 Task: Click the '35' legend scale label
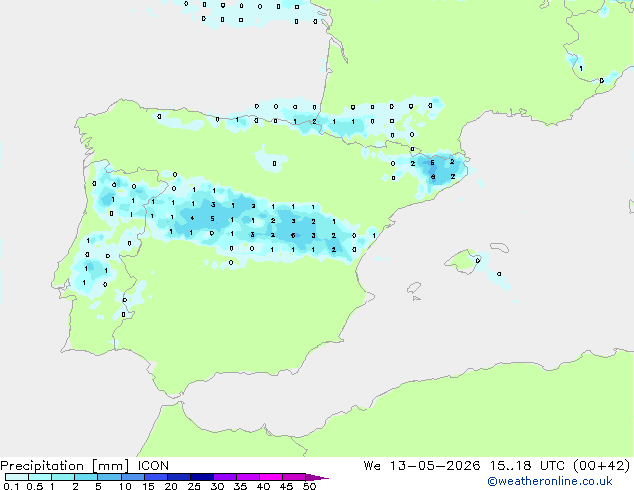click(240, 486)
